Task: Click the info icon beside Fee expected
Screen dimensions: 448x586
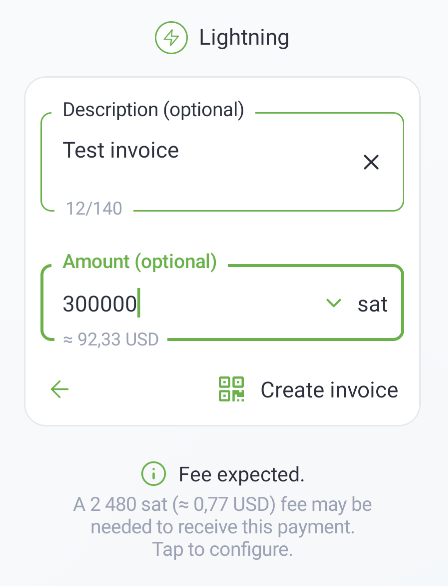Action: tap(153, 474)
